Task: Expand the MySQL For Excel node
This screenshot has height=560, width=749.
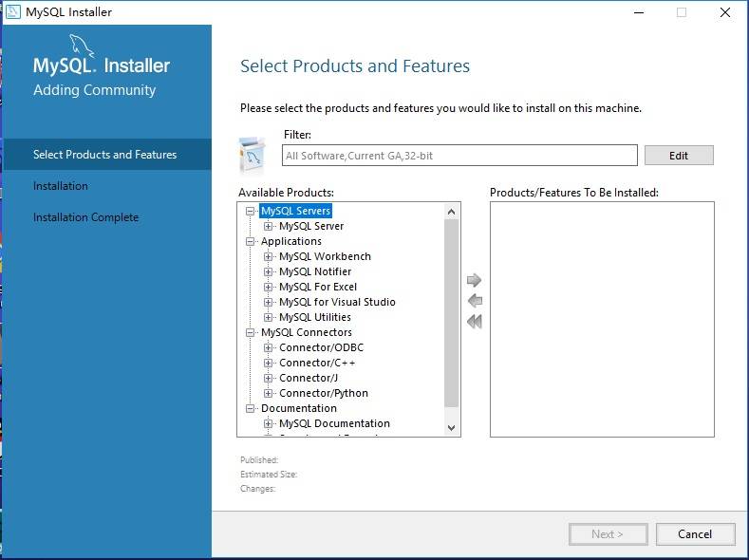Action: pyautogui.click(x=268, y=288)
